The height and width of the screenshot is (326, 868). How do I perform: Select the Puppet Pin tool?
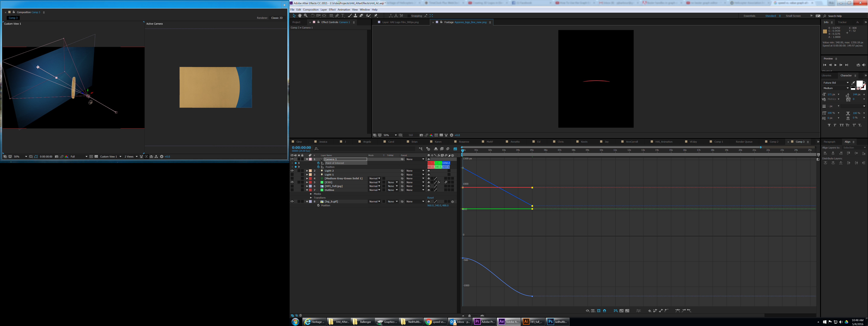(376, 16)
